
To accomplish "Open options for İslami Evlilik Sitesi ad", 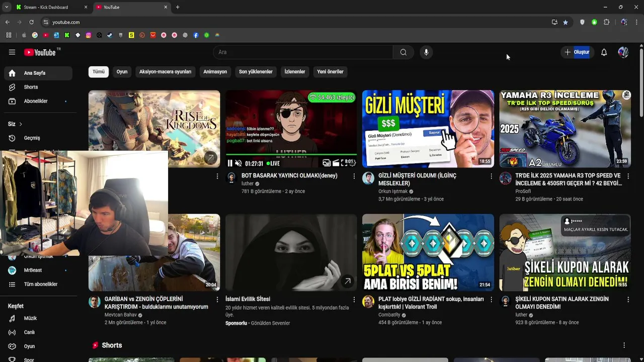I will pyautogui.click(x=354, y=300).
